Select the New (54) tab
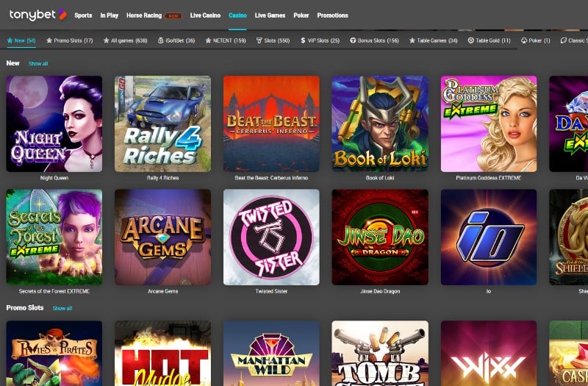 tap(21, 40)
